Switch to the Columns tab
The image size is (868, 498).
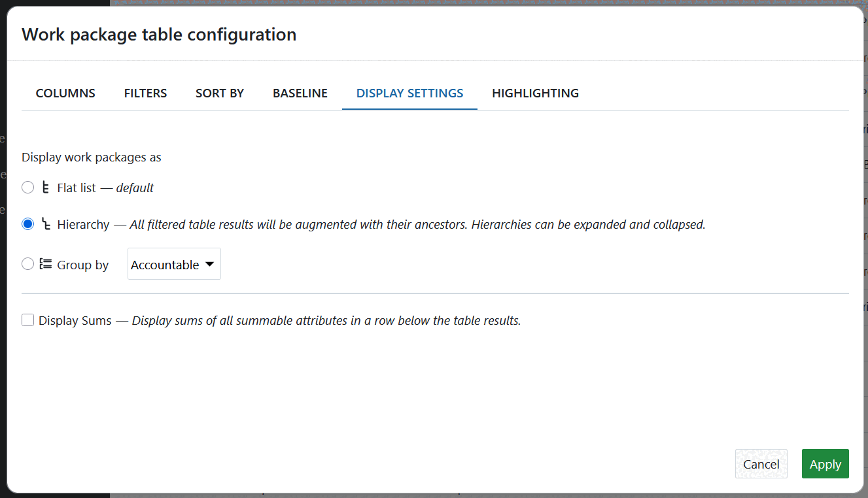[x=65, y=93]
